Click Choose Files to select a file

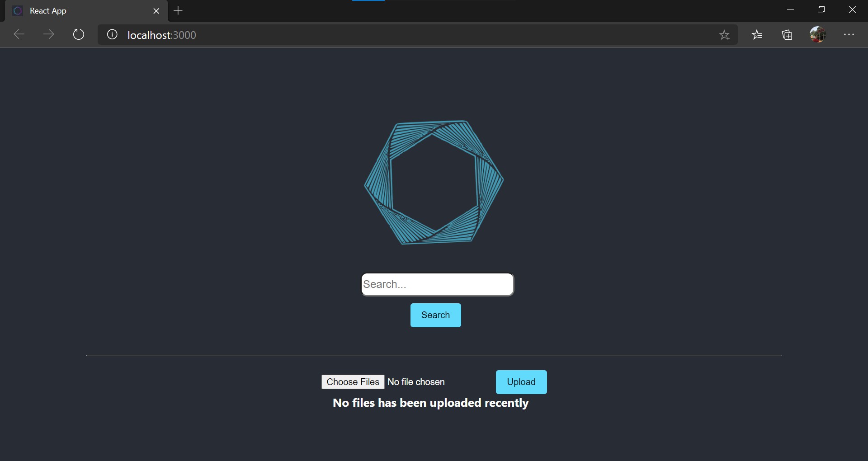coord(353,382)
